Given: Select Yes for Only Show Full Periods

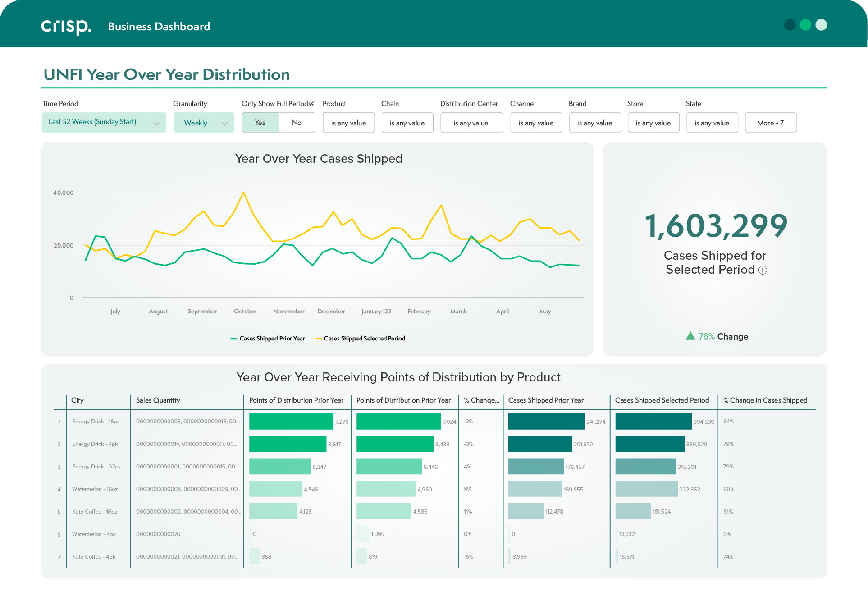Looking at the screenshot, I should [260, 122].
